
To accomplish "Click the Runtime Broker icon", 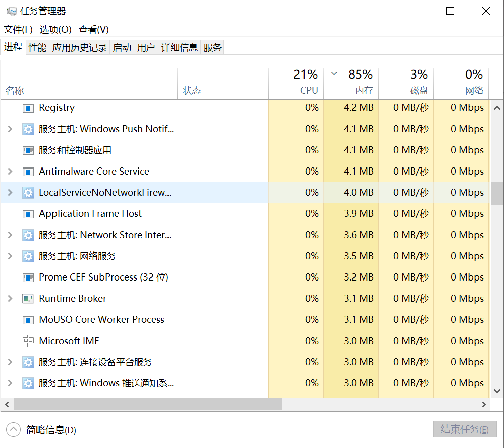I will [x=28, y=299].
